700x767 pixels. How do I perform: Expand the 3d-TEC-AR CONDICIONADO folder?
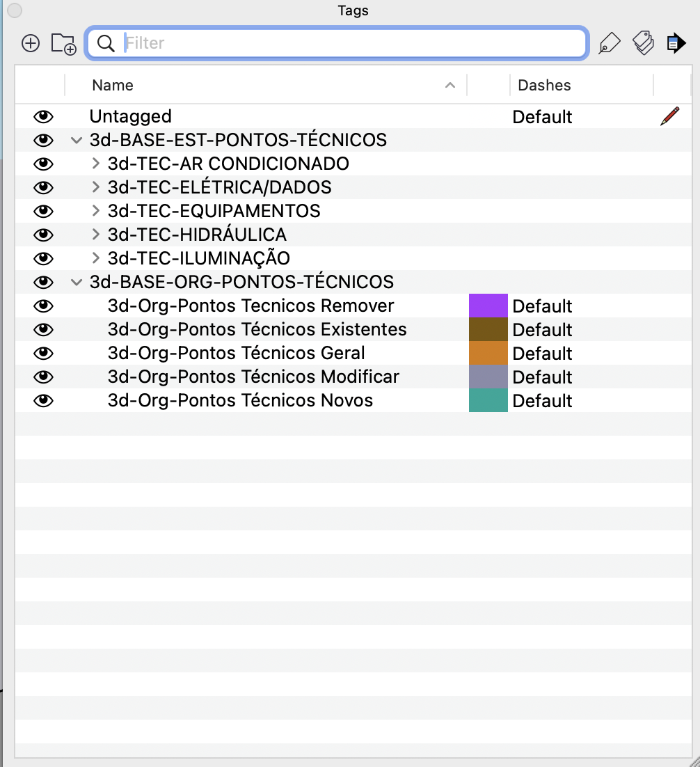(96, 164)
